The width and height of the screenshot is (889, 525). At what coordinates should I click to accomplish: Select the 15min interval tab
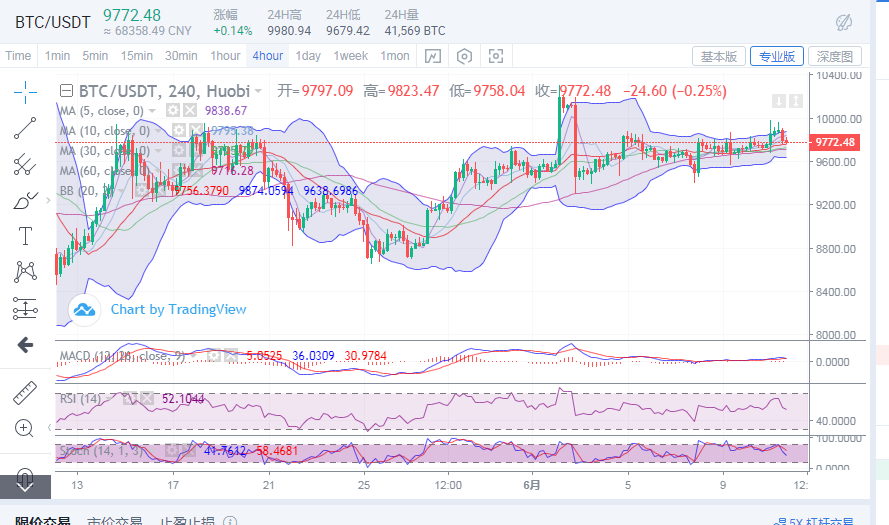(x=136, y=56)
